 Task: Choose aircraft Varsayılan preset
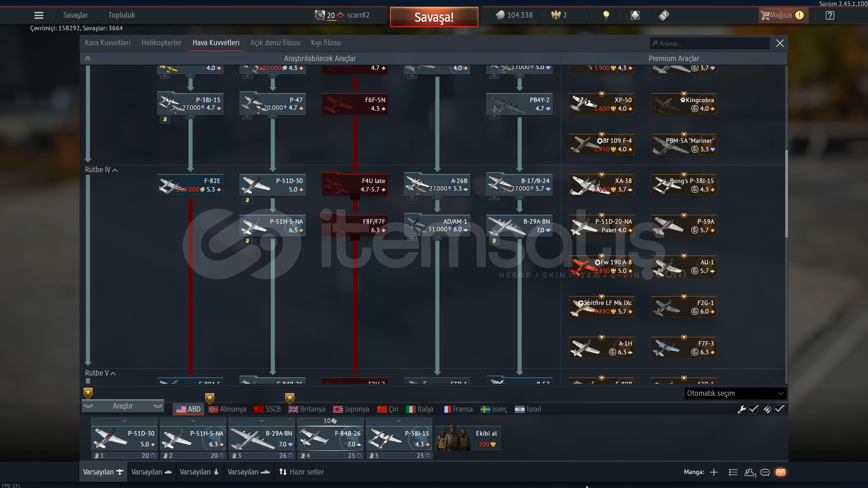pyautogui.click(x=103, y=472)
